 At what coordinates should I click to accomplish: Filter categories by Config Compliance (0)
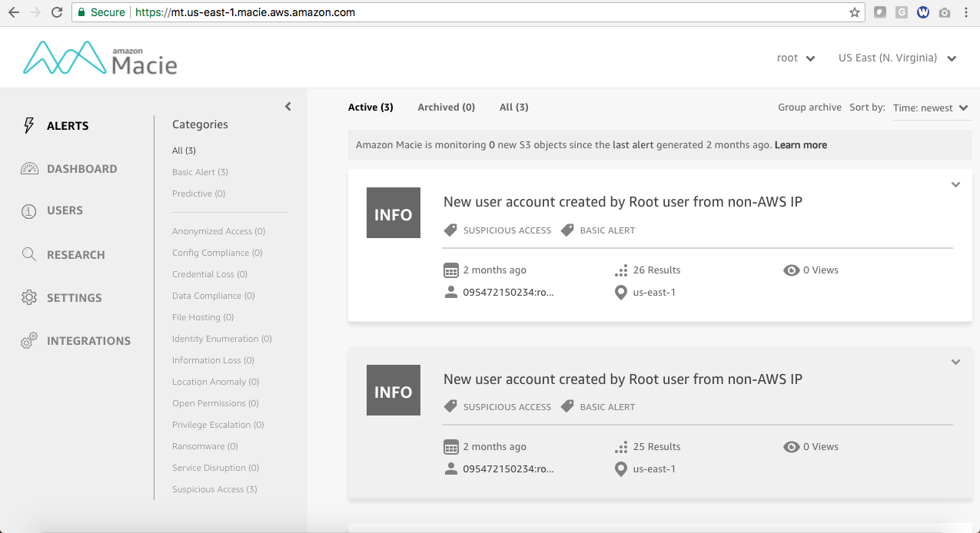[x=217, y=253]
